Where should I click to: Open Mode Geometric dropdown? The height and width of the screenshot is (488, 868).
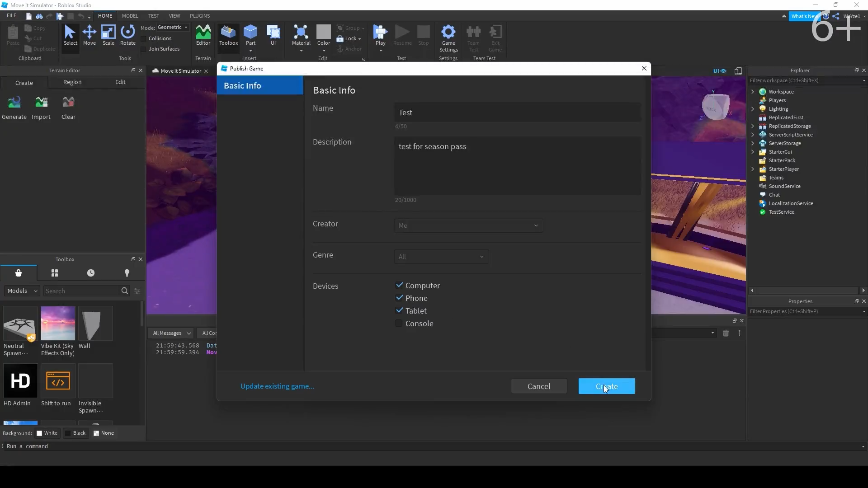click(x=173, y=28)
